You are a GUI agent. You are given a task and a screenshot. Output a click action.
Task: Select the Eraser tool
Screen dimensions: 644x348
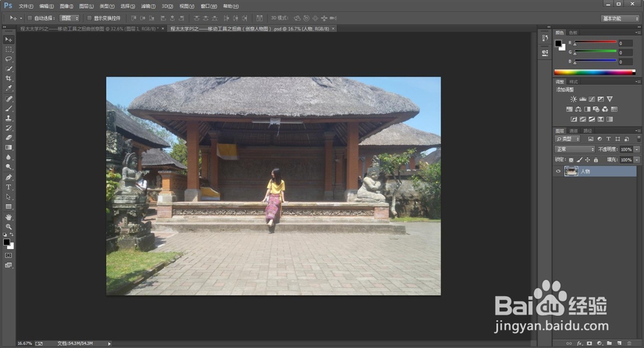click(x=8, y=138)
